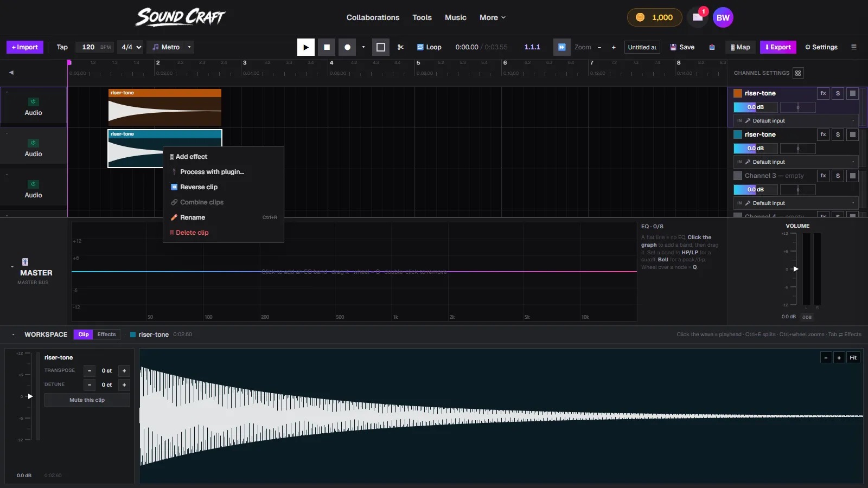Image resolution: width=868 pixels, height=488 pixels.
Task: Choose Delete clip from the context menu
Action: click(x=224, y=233)
